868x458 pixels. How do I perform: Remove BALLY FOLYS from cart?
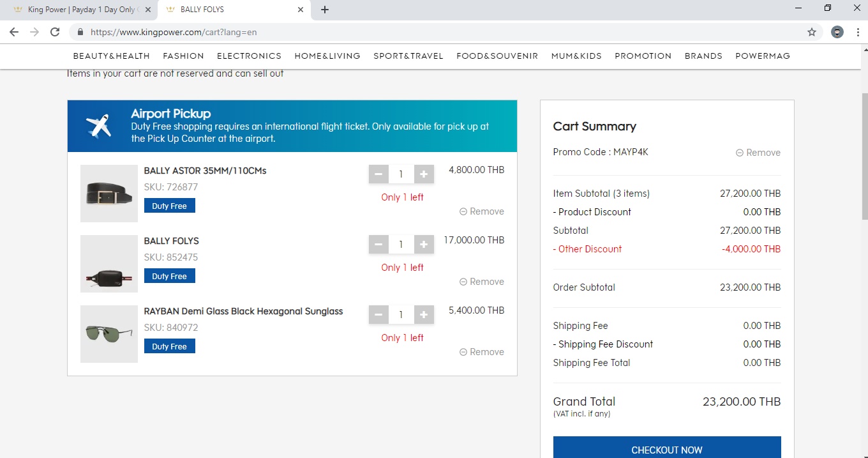(x=482, y=282)
